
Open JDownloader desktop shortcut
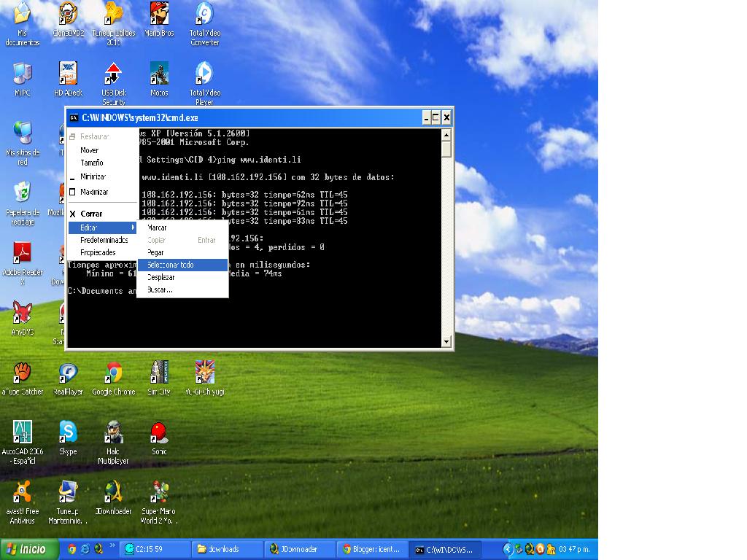tap(113, 499)
